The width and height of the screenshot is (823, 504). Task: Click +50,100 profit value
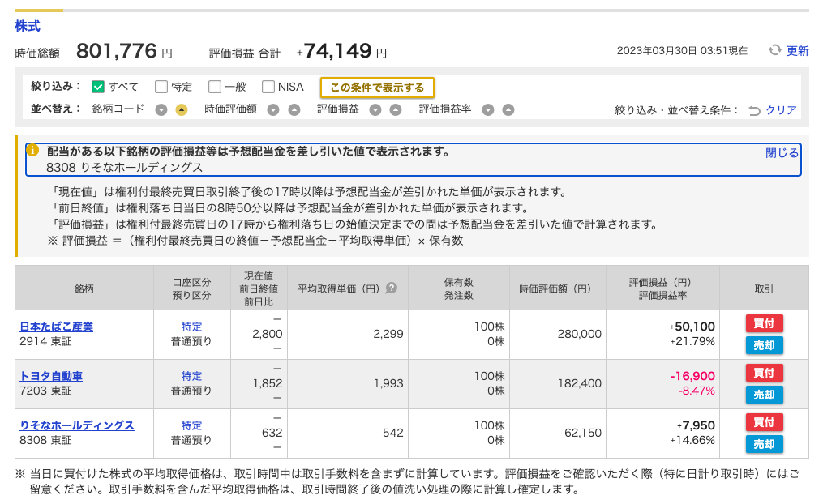(x=692, y=327)
